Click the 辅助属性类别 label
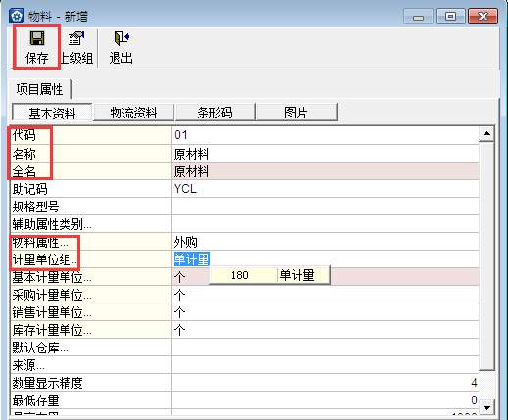 pyautogui.click(x=52, y=224)
